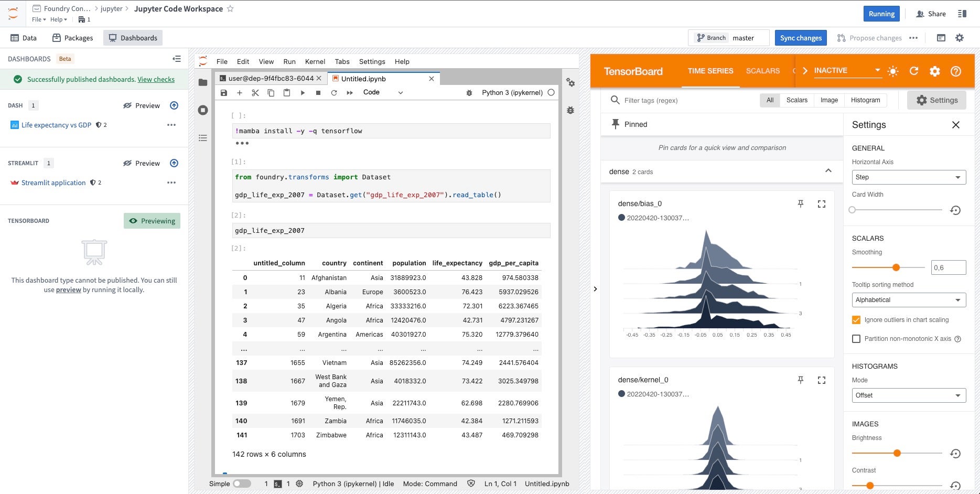
Task: Run the selected cell with the play icon
Action: 303,93
